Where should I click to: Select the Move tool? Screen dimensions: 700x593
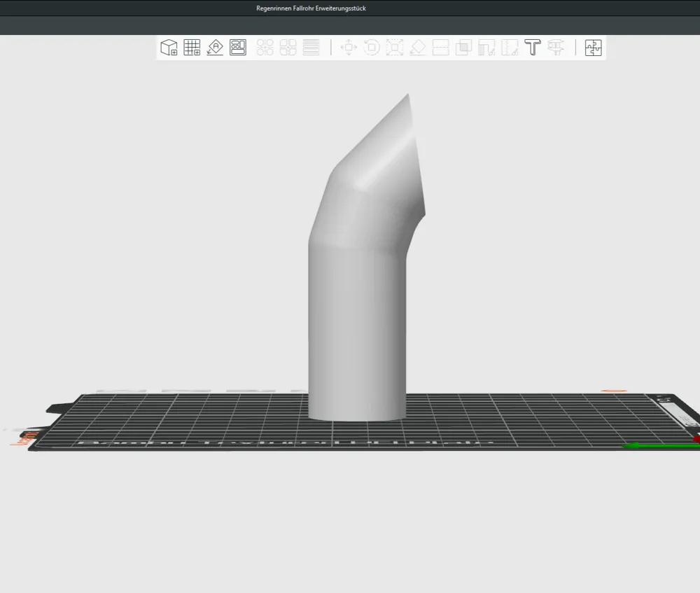point(349,47)
